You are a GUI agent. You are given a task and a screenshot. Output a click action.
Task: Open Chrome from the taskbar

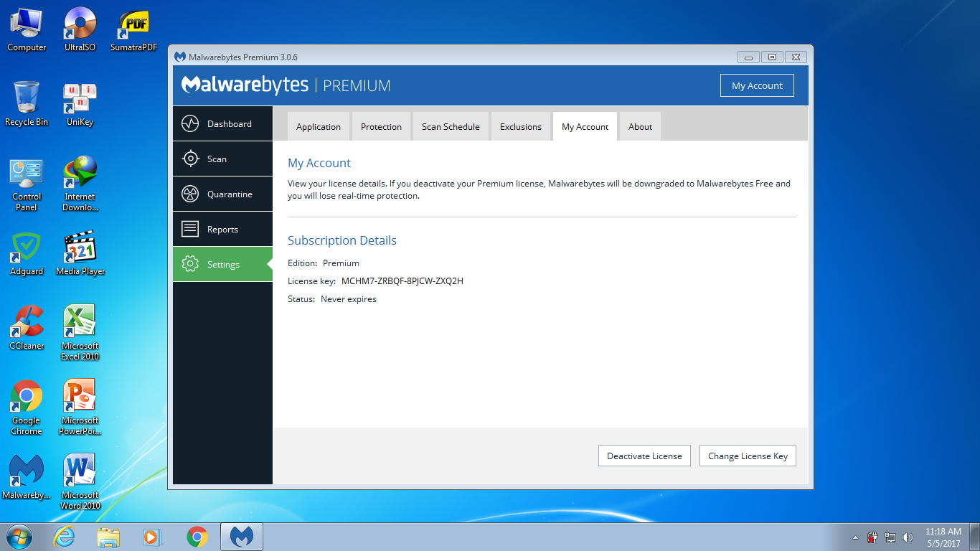coord(197,537)
